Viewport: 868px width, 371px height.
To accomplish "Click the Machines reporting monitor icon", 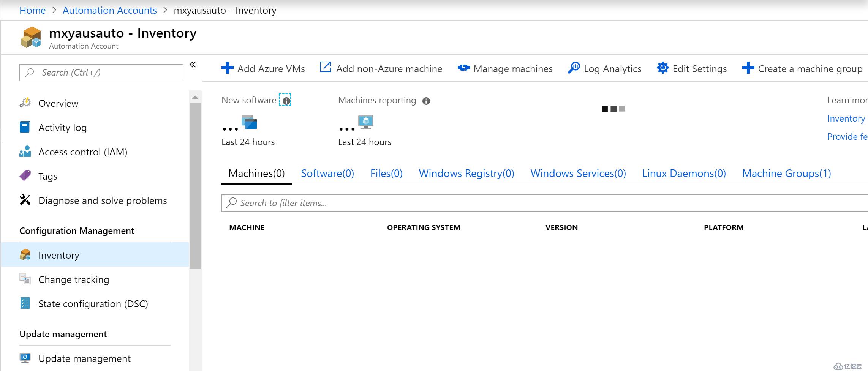I will (x=366, y=122).
